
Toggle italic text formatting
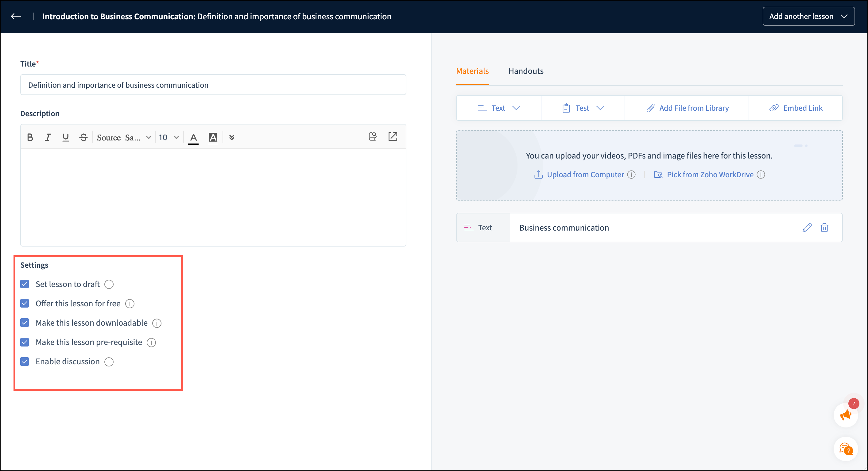point(48,137)
